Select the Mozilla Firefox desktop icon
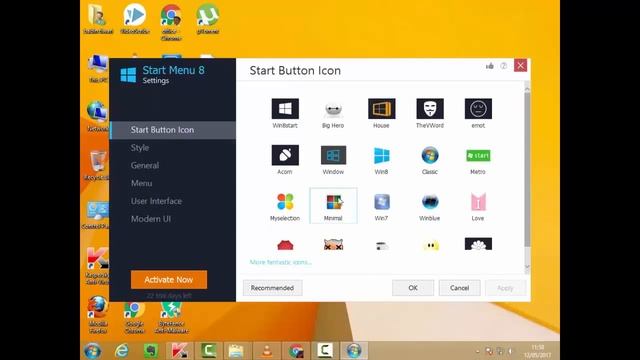 point(98,315)
